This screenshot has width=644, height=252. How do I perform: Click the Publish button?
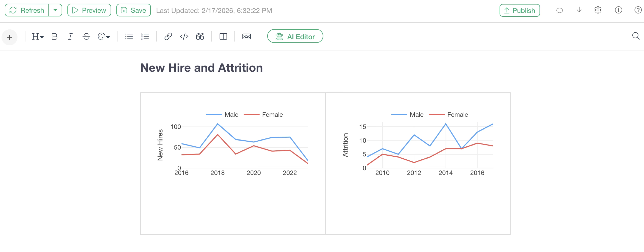520,11
